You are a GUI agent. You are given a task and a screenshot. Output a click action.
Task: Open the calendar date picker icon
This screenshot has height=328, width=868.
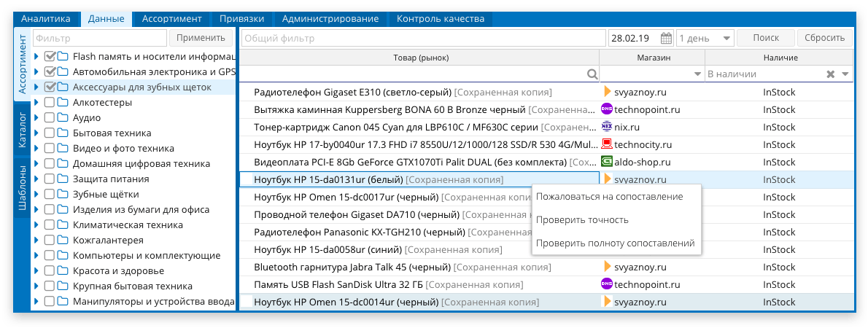pyautogui.click(x=666, y=38)
